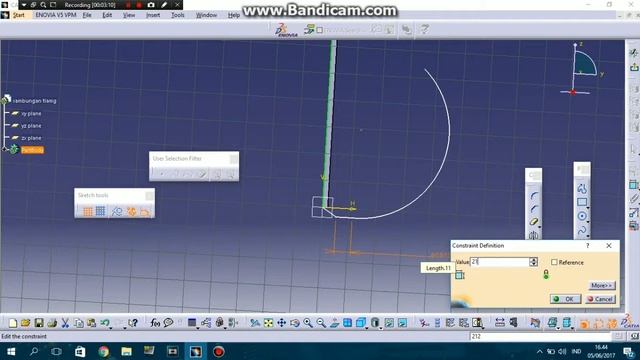This screenshot has width=640, height=360.
Task: Open the Start menu in menu bar
Action: click(18, 15)
